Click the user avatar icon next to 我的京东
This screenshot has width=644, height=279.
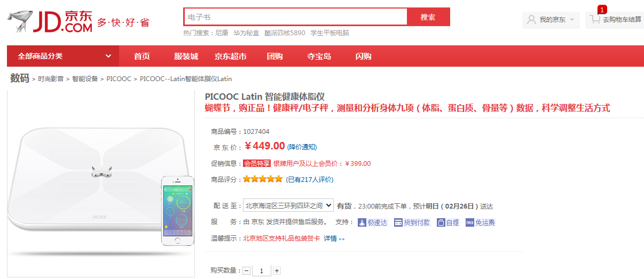pyautogui.click(x=531, y=20)
